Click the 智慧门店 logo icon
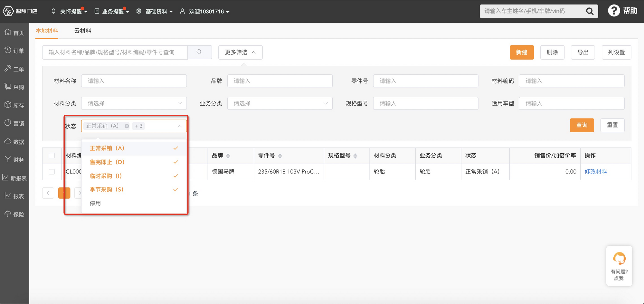 pos(8,11)
